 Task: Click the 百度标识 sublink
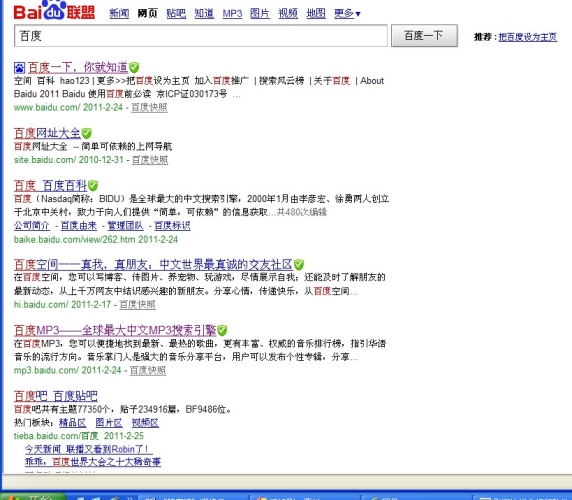[172, 225]
